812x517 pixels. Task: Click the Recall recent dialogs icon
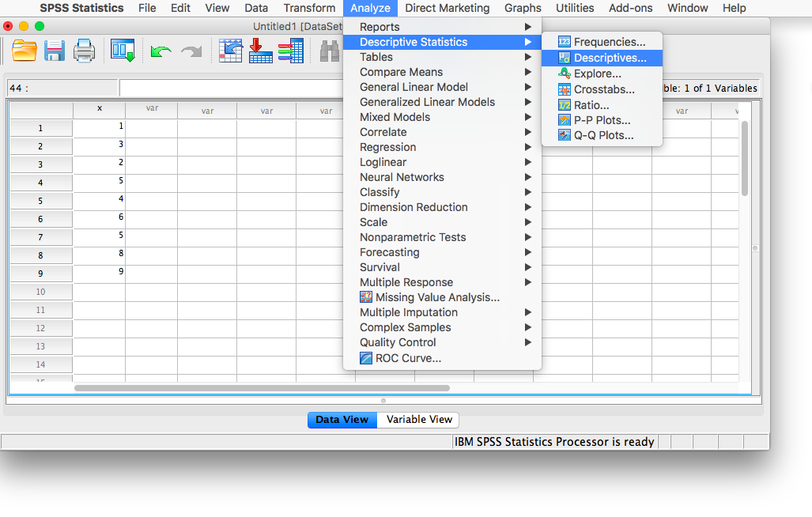(x=123, y=51)
